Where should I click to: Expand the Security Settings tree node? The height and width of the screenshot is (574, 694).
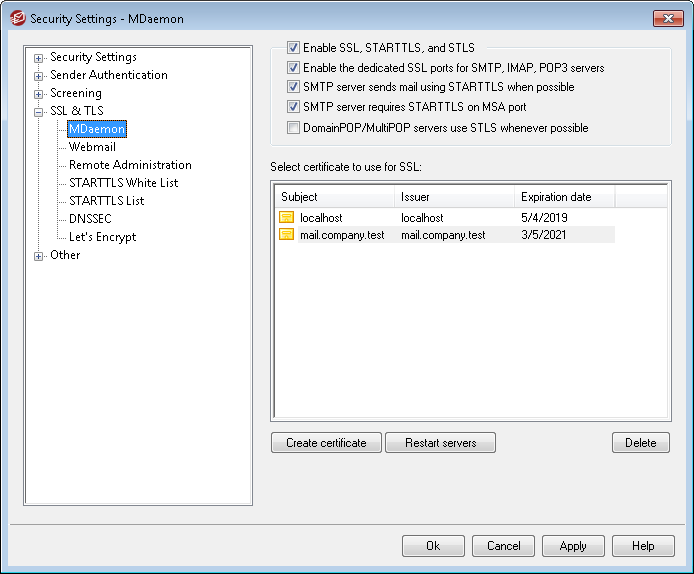39,58
